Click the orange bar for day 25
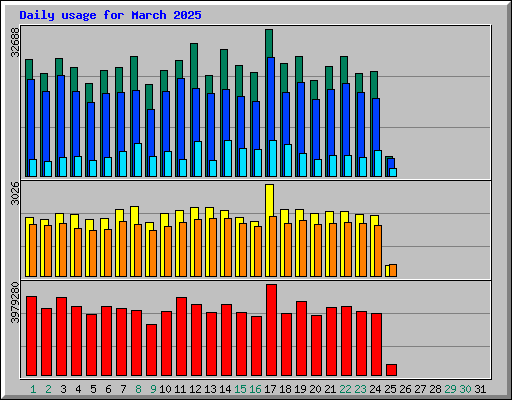Image resolution: width=512 pixels, height=400 pixels. [393, 270]
